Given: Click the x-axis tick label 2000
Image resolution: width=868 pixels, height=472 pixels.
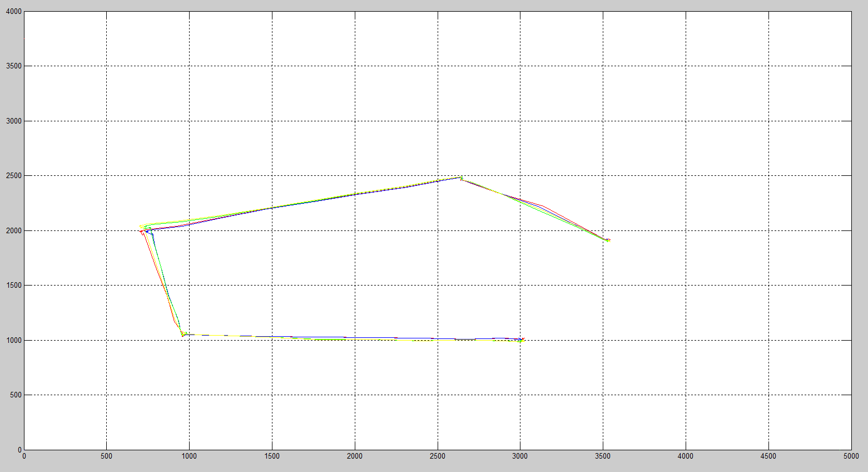Looking at the screenshot, I should (x=355, y=456).
